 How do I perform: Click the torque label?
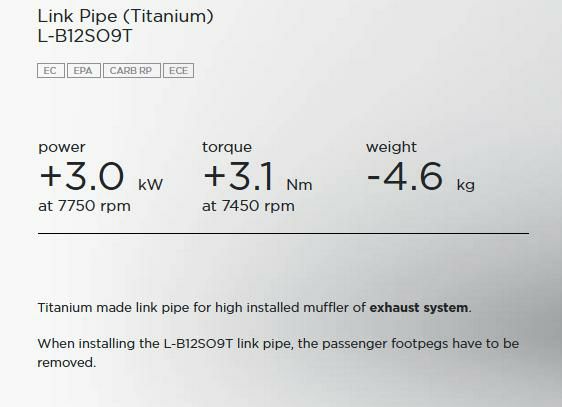[x=227, y=147]
